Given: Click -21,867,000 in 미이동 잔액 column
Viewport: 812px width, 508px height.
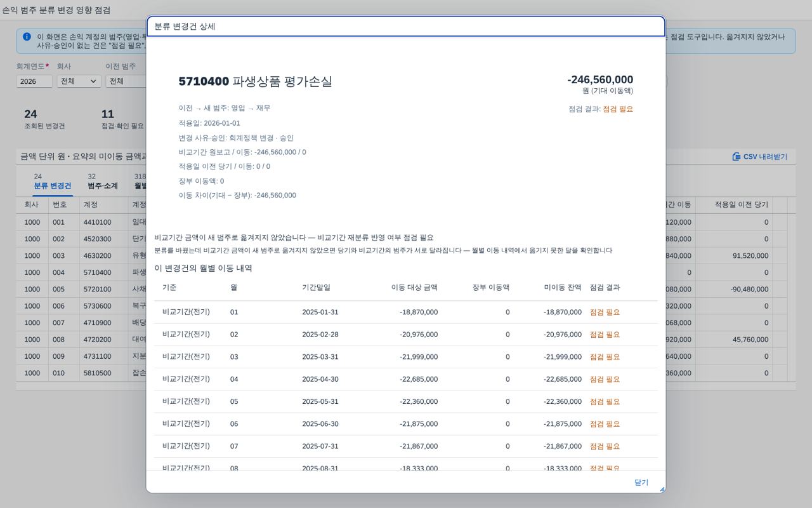Looking at the screenshot, I should click(563, 446).
